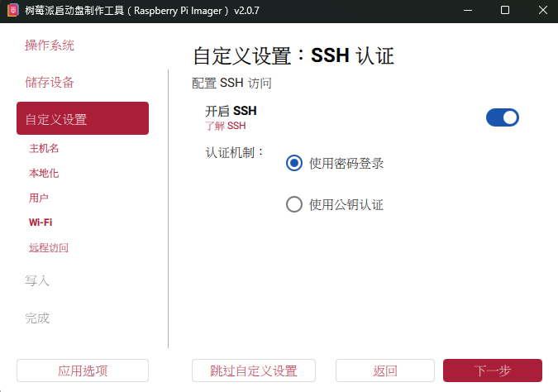Image resolution: width=558 pixels, height=392 pixels.
Task: Go to 操作系统 step in sidebar
Action: [50, 45]
